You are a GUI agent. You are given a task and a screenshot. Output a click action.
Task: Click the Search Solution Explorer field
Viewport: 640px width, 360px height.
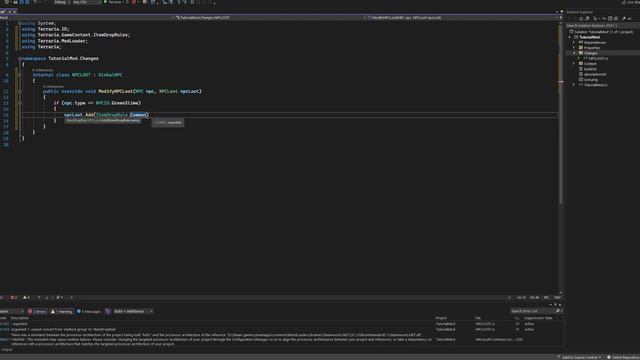(602, 25)
